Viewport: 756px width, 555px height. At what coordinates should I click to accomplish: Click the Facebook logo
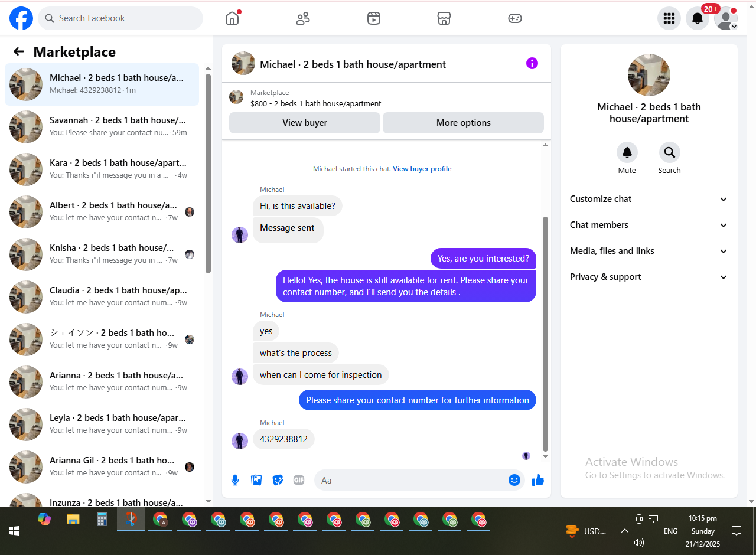click(x=21, y=18)
